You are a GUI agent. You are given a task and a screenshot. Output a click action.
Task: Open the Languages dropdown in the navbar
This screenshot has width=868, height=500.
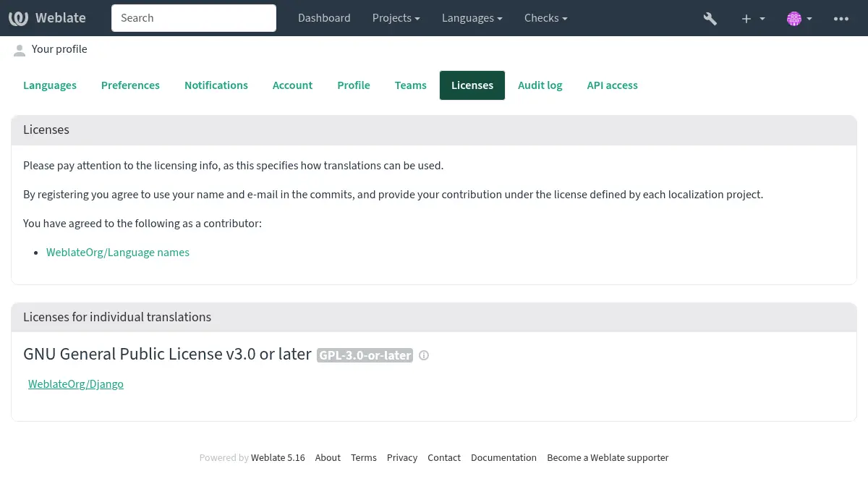point(472,18)
